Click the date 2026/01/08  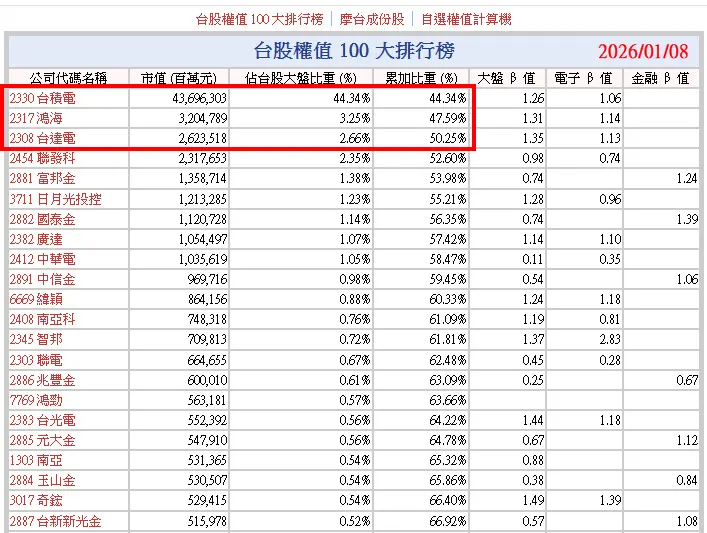pos(643,51)
